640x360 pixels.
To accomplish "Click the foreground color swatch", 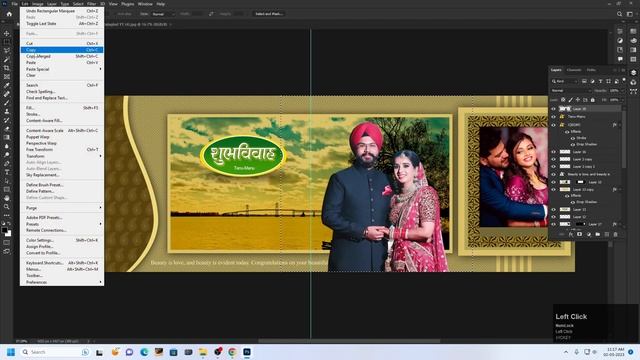I will tap(4, 231).
